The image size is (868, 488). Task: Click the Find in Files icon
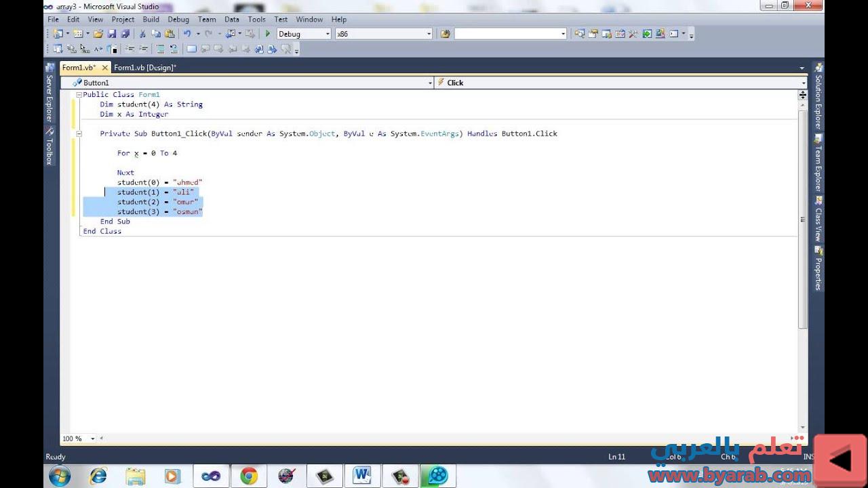[445, 34]
